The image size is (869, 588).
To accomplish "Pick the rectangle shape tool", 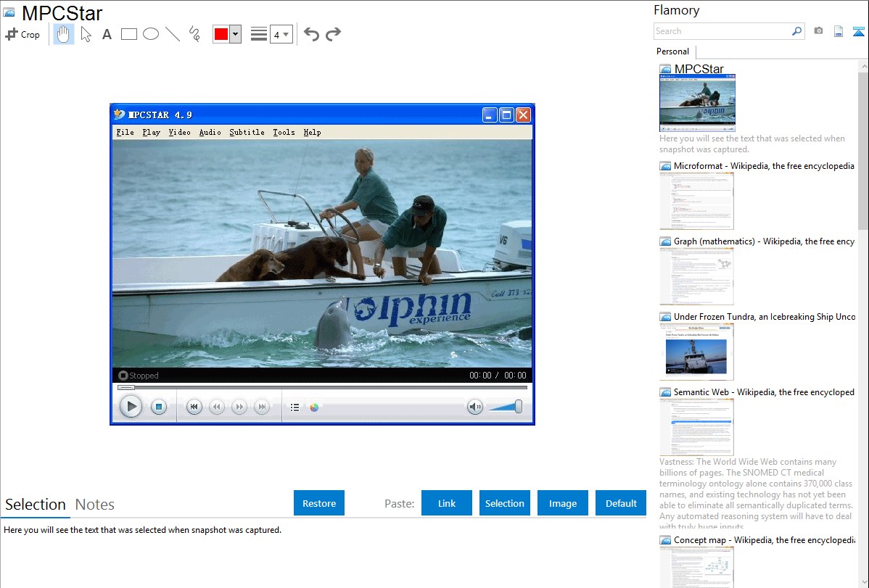I will click(128, 34).
